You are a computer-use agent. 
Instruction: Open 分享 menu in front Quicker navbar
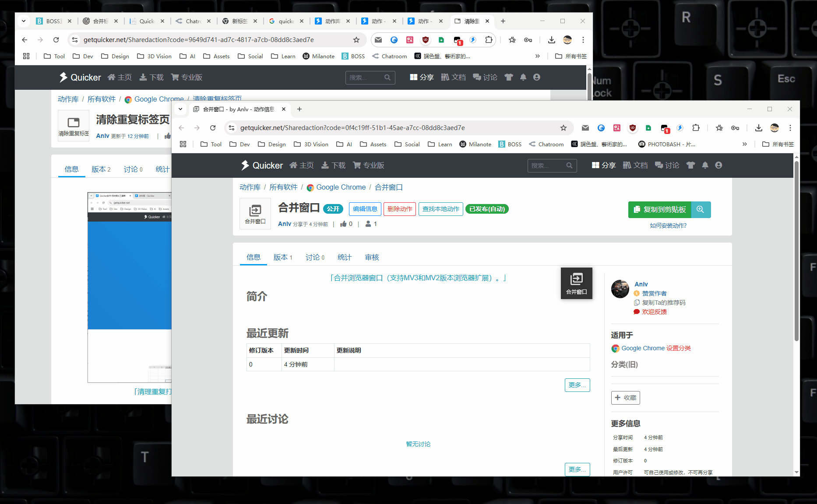pyautogui.click(x=604, y=165)
